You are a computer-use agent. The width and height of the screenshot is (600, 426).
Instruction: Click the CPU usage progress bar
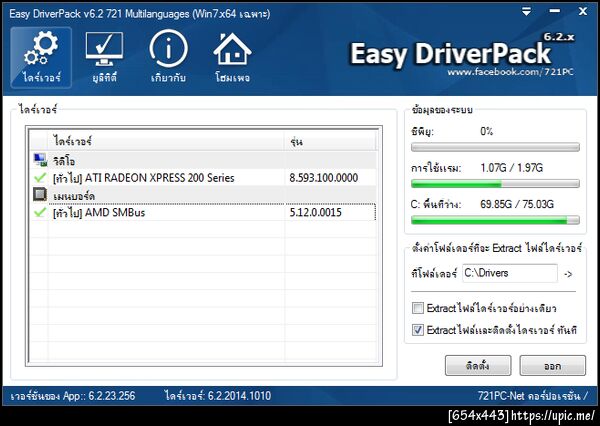pos(495,147)
